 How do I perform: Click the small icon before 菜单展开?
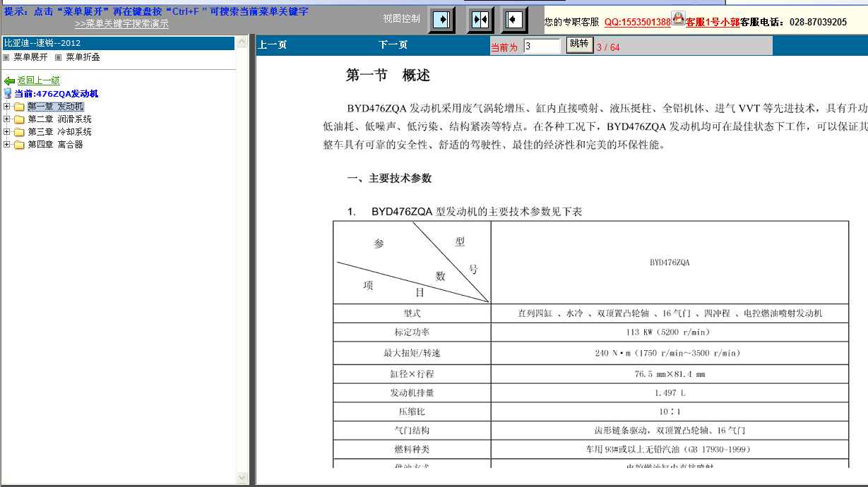(x=6, y=57)
